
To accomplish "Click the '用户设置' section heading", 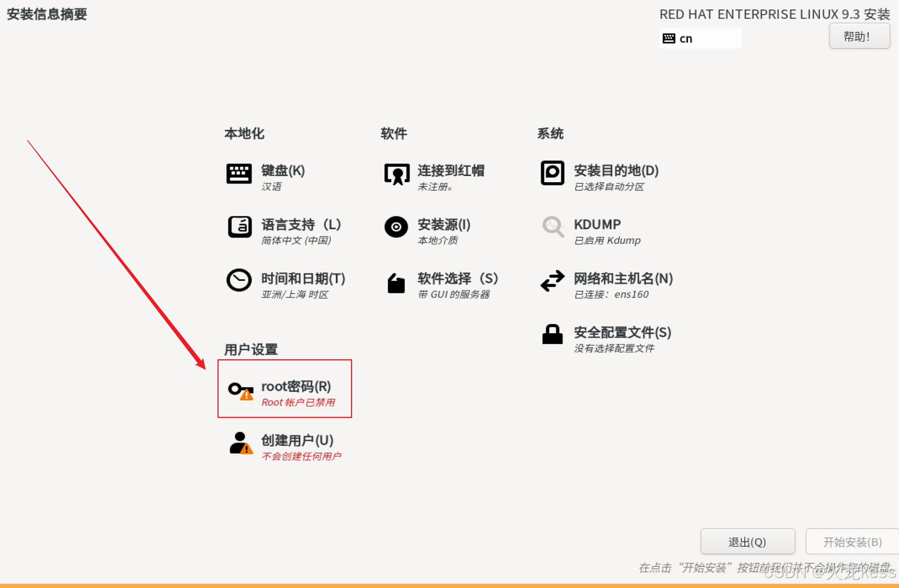I will point(251,350).
